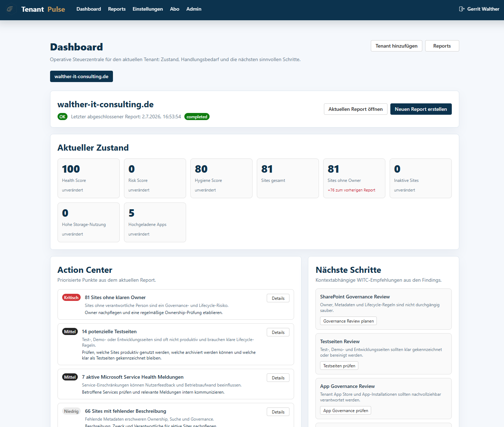Select the Risk Score card
Image resolution: width=504 pixels, height=427 pixels.
coord(155,178)
